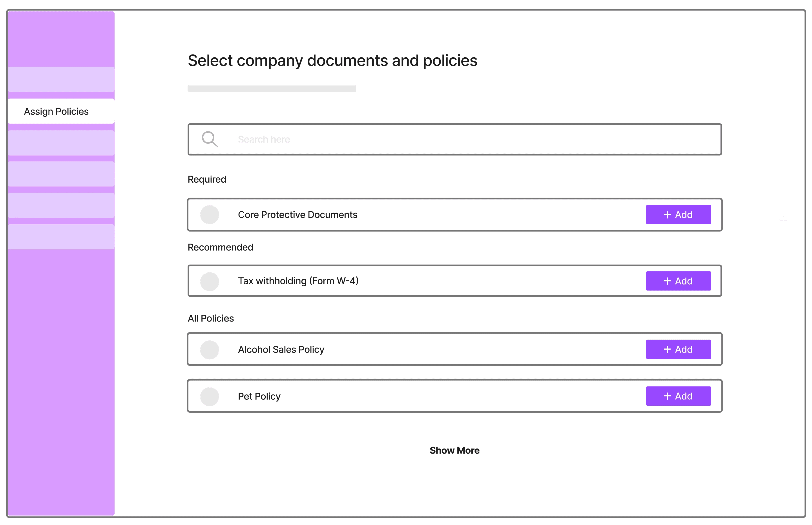Select the Core Protective Documents row

pos(455,214)
